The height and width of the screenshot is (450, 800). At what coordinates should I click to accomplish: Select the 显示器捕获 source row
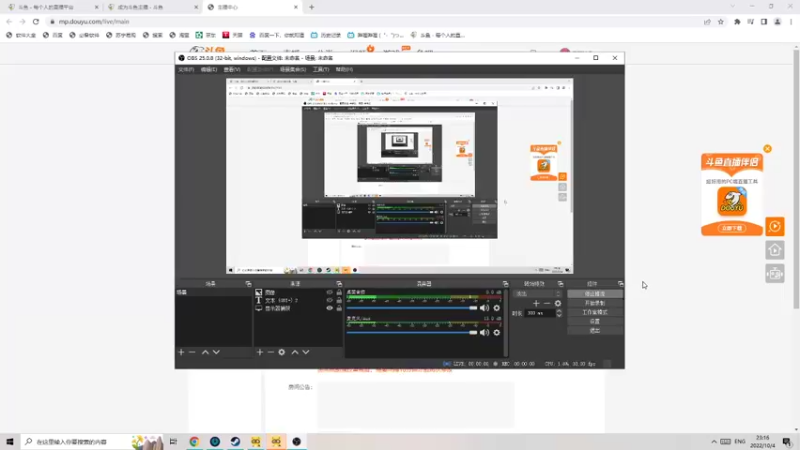pos(298,308)
